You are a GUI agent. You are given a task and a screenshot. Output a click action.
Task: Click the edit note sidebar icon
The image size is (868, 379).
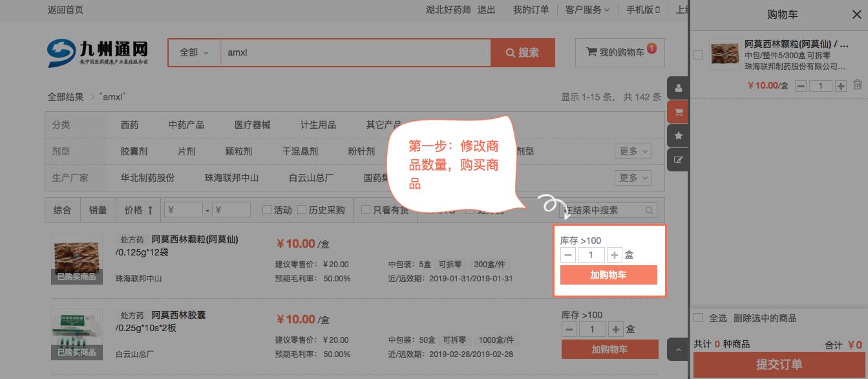tap(678, 159)
